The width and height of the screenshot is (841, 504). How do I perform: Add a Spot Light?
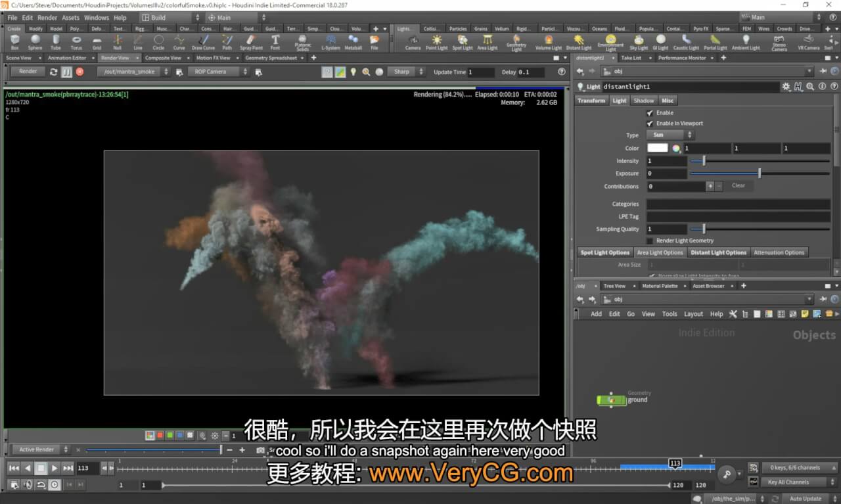click(463, 42)
